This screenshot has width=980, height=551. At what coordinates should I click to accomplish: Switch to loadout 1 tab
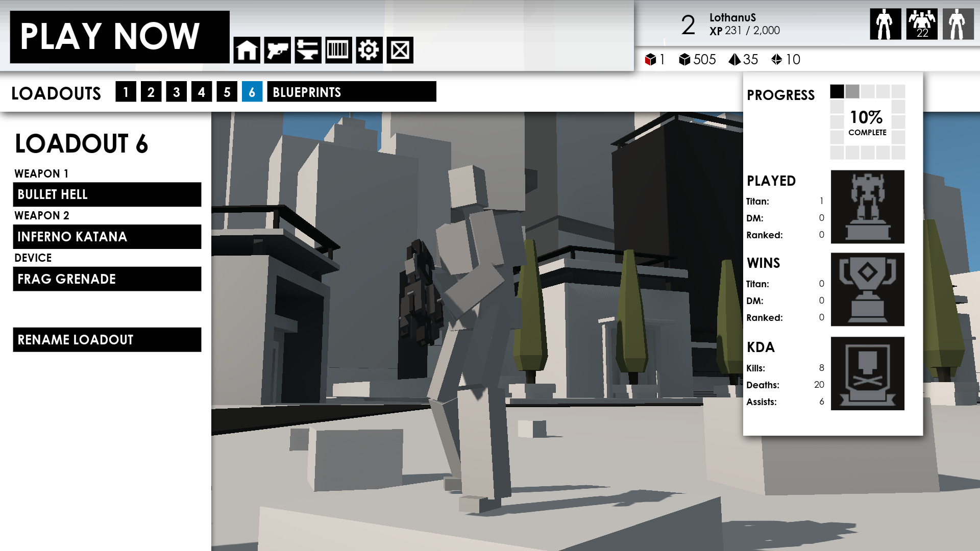pos(126,92)
